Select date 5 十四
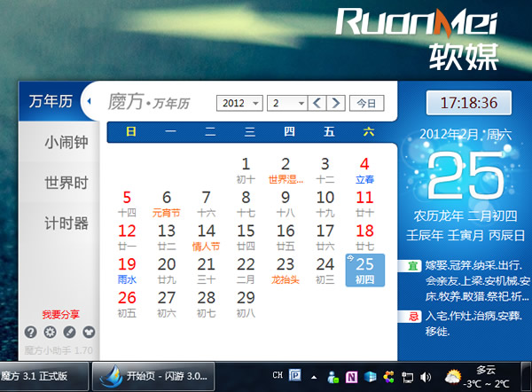The image size is (532, 392). coord(127,204)
